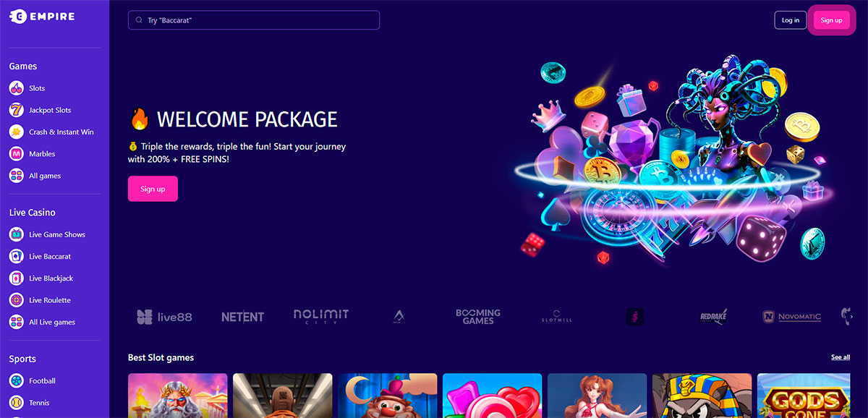Open the Live Game Shows icon

tap(16, 234)
